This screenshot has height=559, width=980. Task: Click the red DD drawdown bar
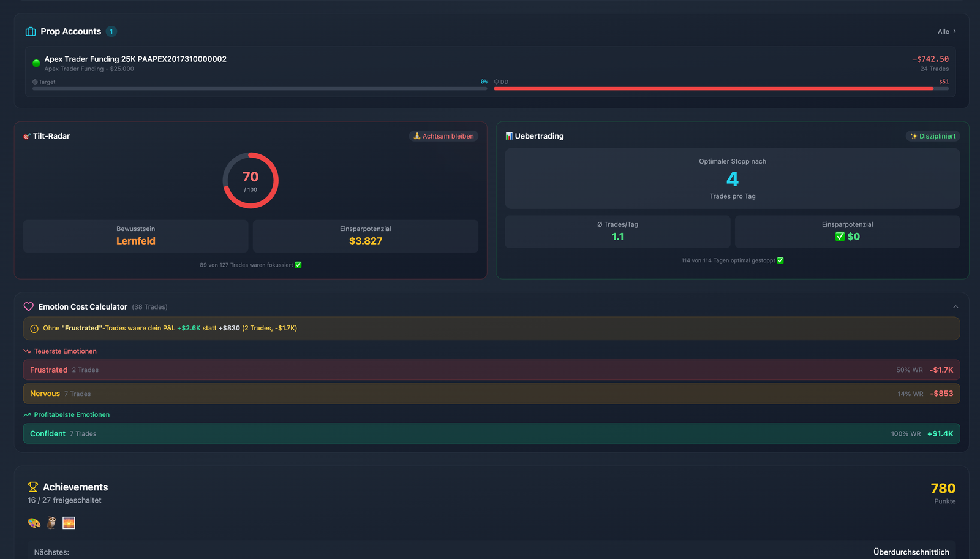(x=721, y=88)
